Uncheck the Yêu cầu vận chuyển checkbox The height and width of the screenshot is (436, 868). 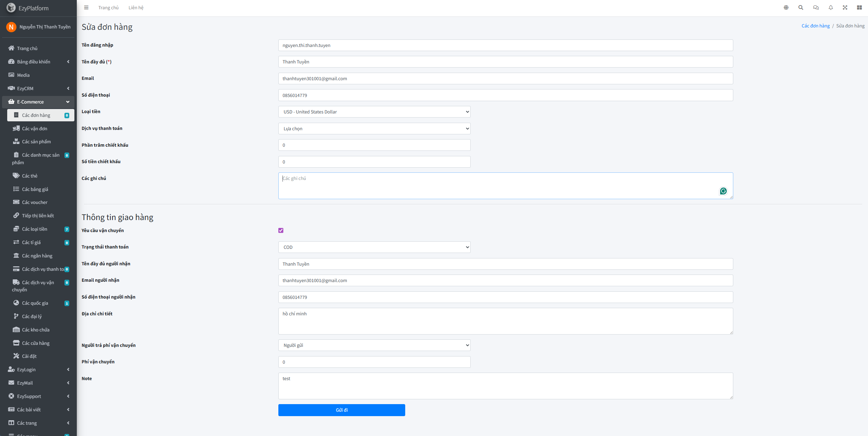(281, 230)
